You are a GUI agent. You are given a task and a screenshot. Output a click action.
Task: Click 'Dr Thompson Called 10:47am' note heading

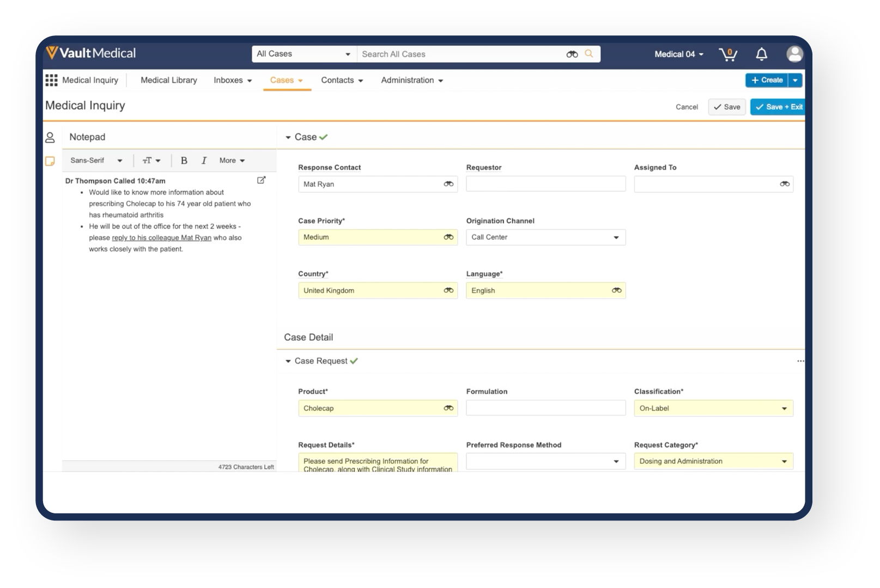click(x=115, y=181)
